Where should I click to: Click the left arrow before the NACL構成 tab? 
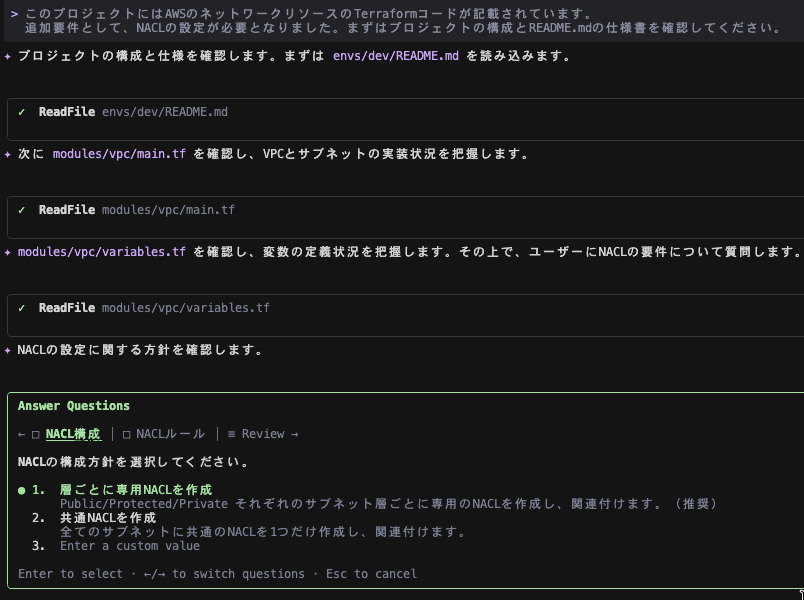click(x=22, y=434)
